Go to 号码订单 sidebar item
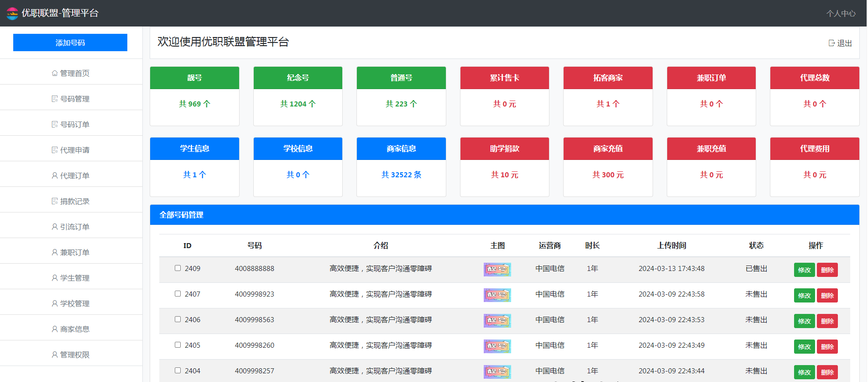Viewport: 868px width, 382px height. point(71,124)
